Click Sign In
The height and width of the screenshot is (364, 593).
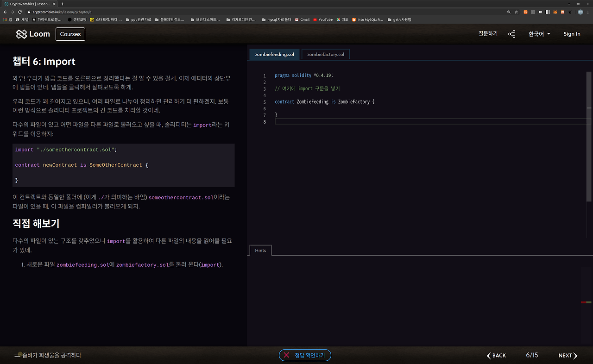coord(572,34)
